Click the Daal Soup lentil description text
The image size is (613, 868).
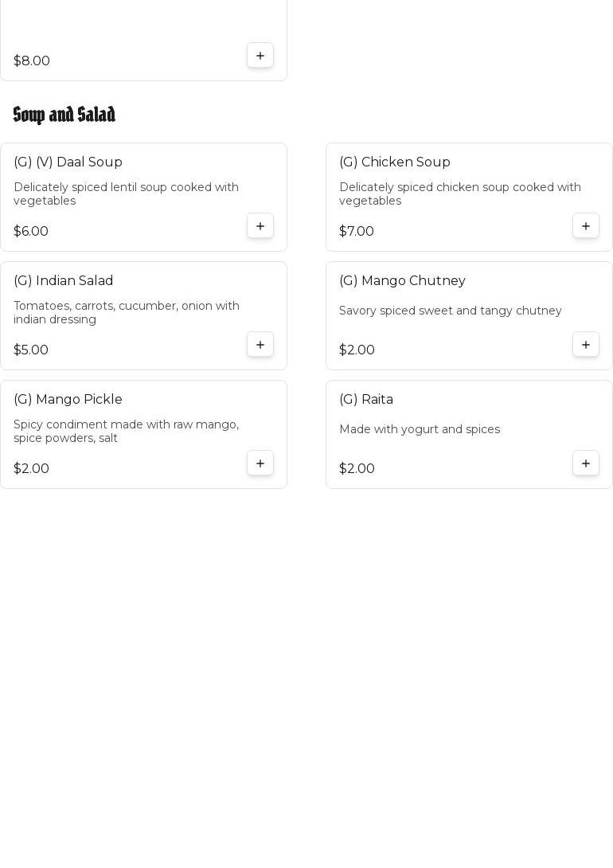pyautogui.click(x=126, y=194)
